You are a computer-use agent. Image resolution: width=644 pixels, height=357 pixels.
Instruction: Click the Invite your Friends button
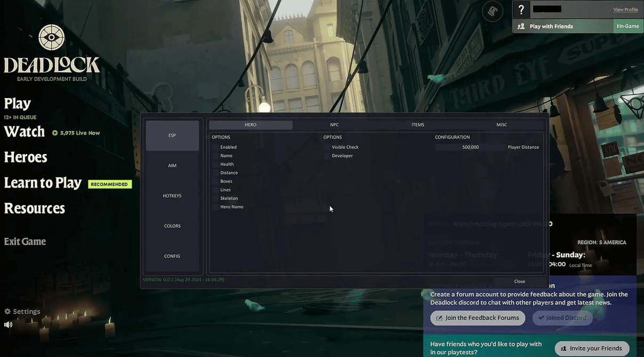click(592, 348)
